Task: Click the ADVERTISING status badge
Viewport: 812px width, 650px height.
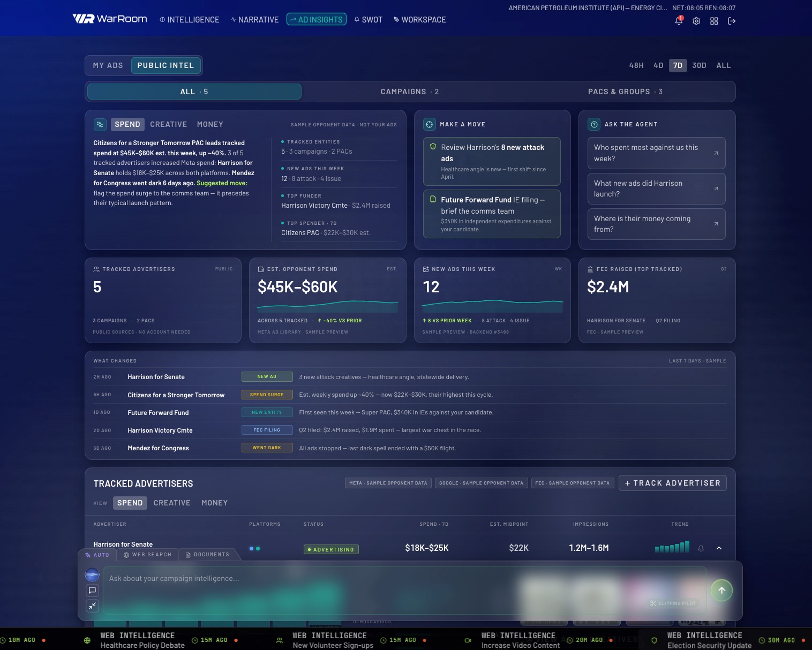Action: click(x=331, y=549)
